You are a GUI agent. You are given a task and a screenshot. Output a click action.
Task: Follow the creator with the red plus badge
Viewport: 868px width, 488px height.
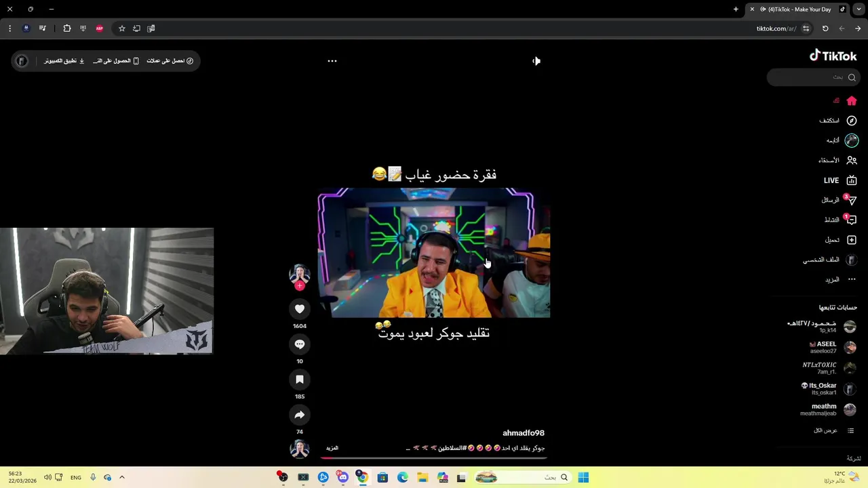click(x=300, y=285)
